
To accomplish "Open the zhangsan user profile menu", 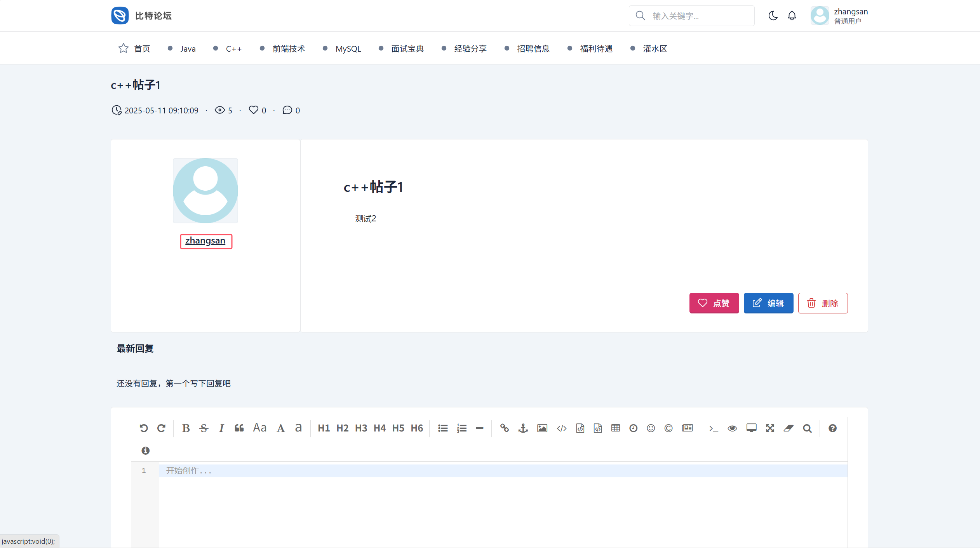I will pos(839,16).
